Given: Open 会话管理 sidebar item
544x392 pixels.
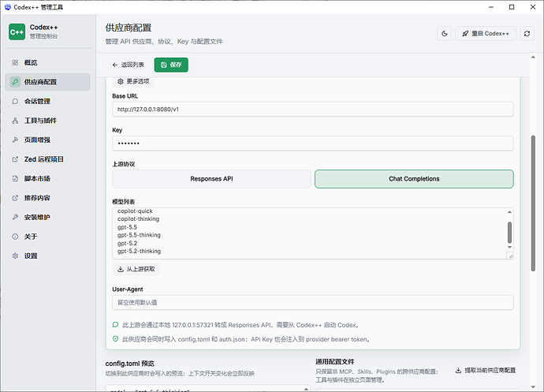Looking at the screenshot, I should pyautogui.click(x=47, y=102).
